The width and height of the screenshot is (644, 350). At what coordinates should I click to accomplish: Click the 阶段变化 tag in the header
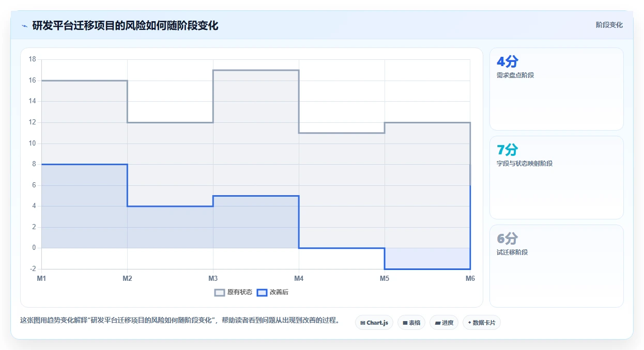(x=609, y=25)
